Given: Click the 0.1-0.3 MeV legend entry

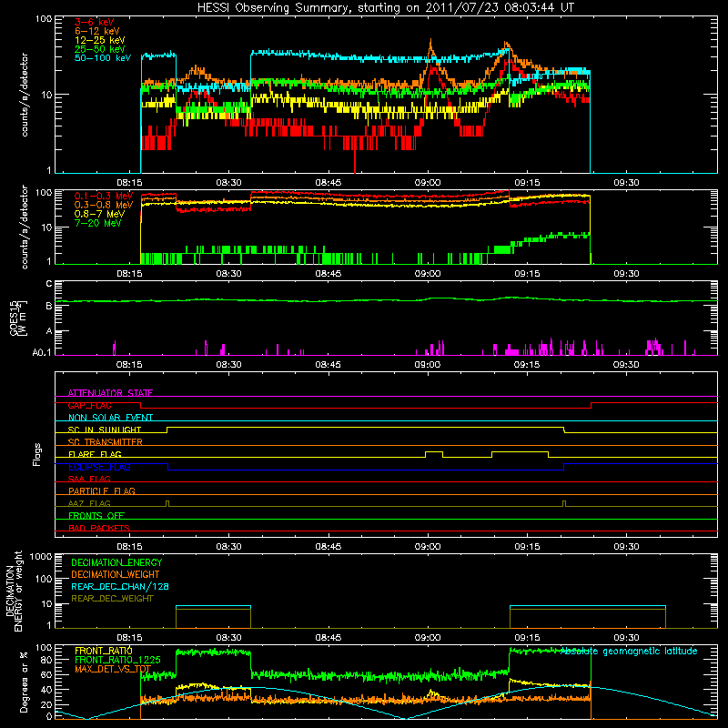Looking at the screenshot, I should click(x=103, y=196).
